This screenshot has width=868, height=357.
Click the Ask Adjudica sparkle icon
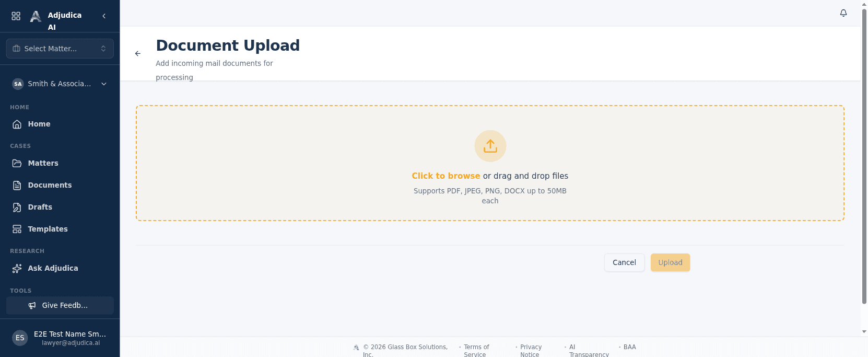pyautogui.click(x=17, y=268)
